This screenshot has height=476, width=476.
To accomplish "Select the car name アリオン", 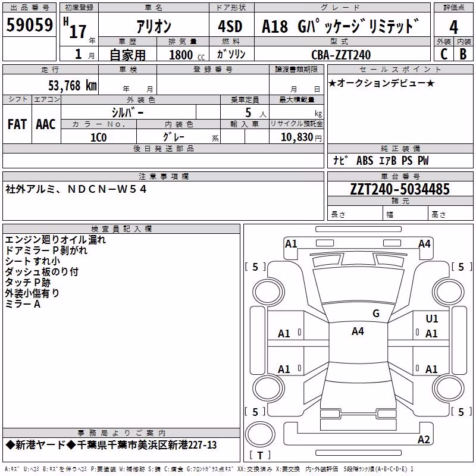I will coord(154,26).
